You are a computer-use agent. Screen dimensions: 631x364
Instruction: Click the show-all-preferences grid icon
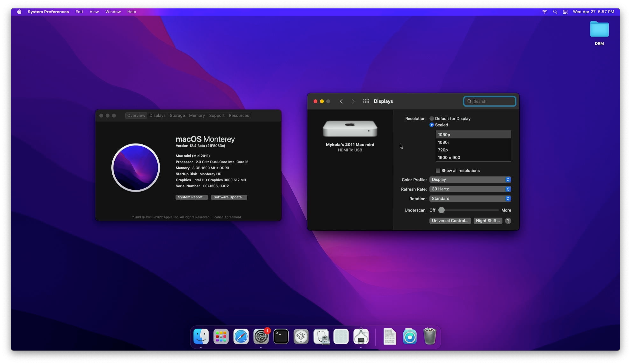366,101
